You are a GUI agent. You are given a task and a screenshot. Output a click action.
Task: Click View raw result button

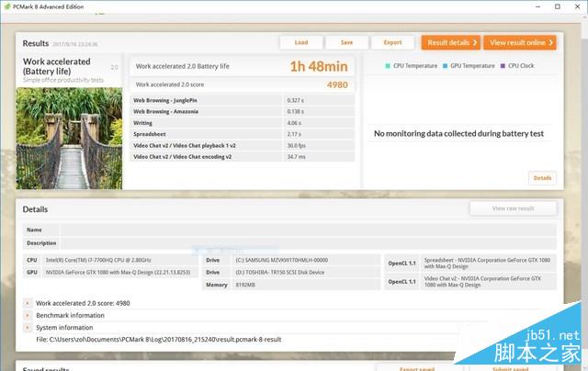[513, 208]
